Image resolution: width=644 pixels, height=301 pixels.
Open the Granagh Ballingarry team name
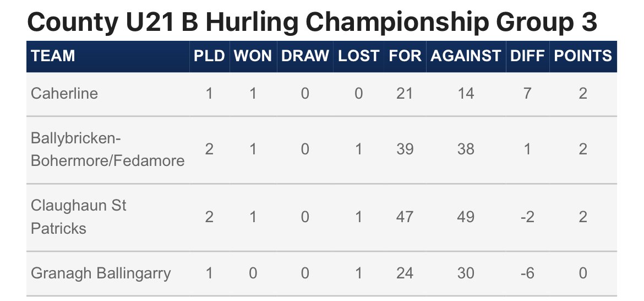coord(101,273)
